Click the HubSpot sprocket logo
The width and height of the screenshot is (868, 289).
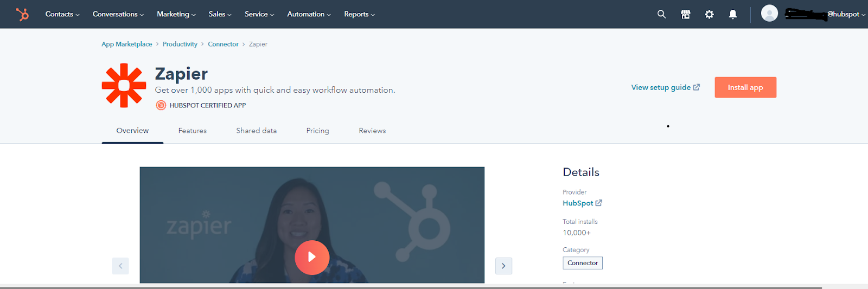pyautogui.click(x=22, y=14)
